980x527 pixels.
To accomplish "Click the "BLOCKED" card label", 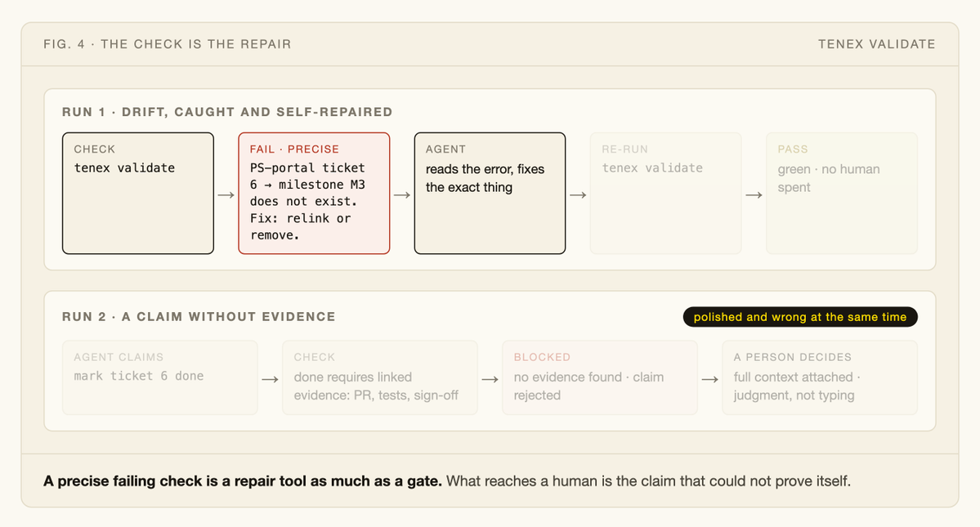I will point(542,357).
